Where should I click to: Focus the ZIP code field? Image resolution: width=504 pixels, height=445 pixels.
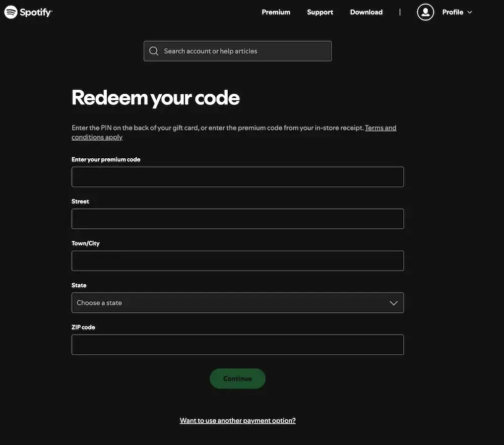[x=238, y=345]
